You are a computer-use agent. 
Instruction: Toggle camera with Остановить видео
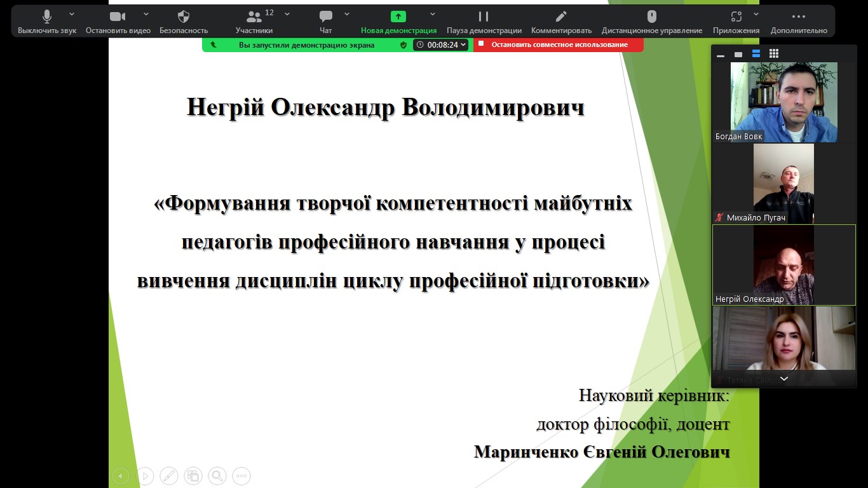coord(118,22)
